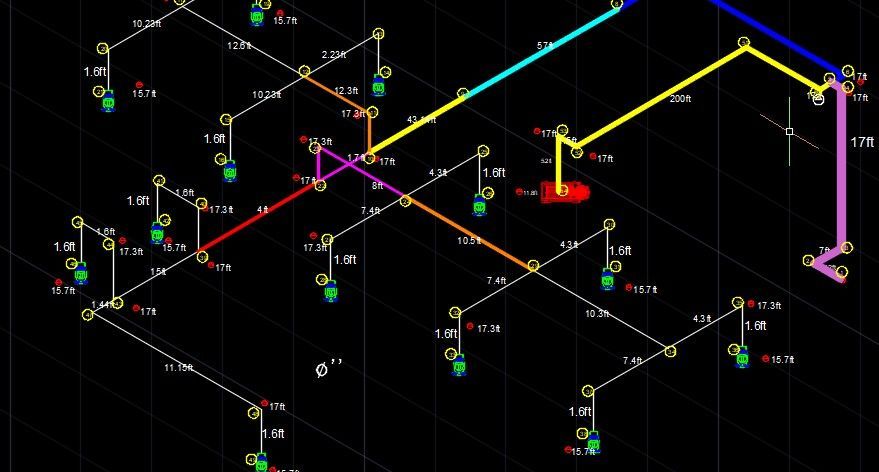Click the crosshair pick box cursor
This screenshot has width=879, height=472.
click(x=789, y=132)
